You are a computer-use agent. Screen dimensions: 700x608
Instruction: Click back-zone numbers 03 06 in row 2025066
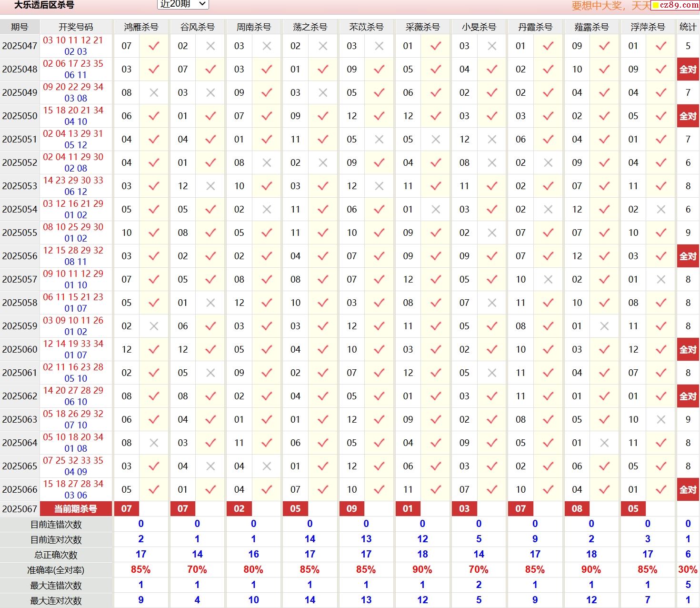coord(76,496)
